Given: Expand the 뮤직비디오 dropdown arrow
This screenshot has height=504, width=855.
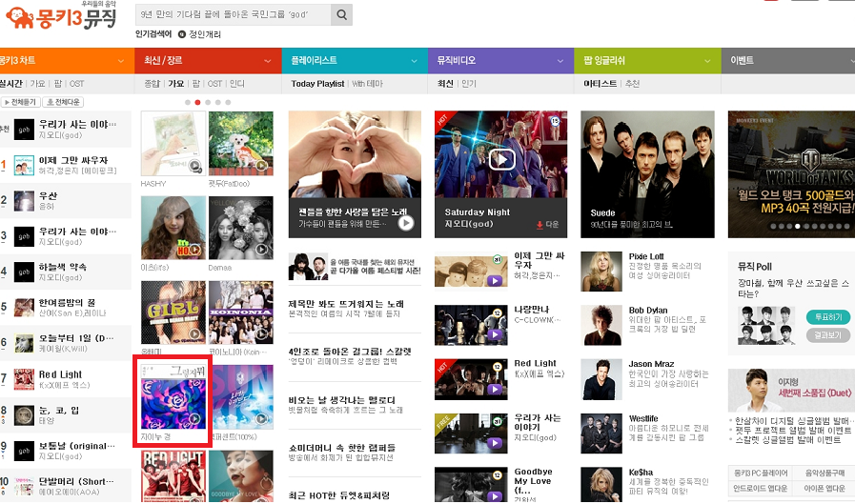Looking at the screenshot, I should click(x=560, y=61).
